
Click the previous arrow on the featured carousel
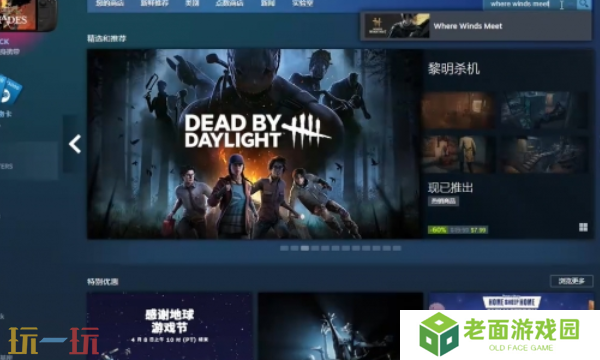click(74, 144)
